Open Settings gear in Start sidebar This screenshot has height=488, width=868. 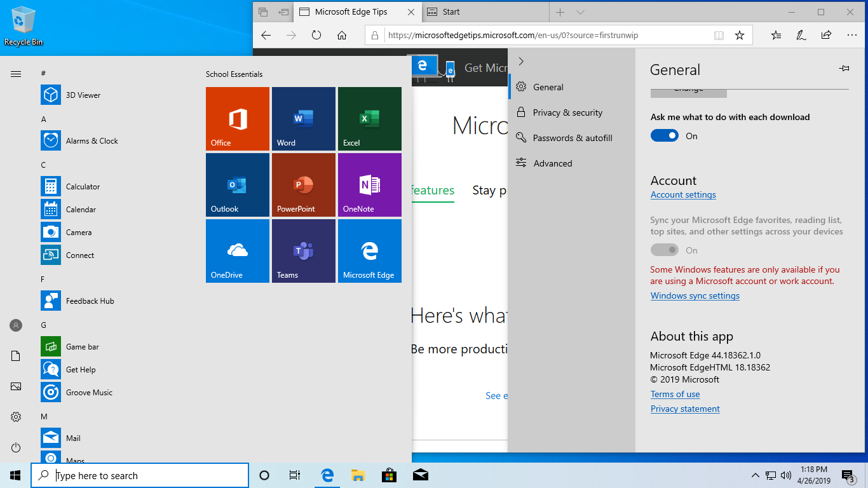tap(16, 417)
